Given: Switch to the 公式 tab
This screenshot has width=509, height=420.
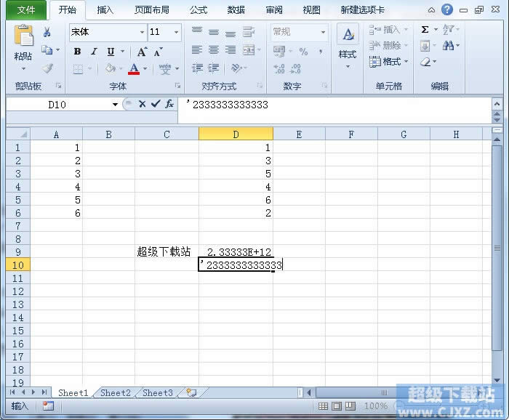Looking at the screenshot, I should point(198,10).
